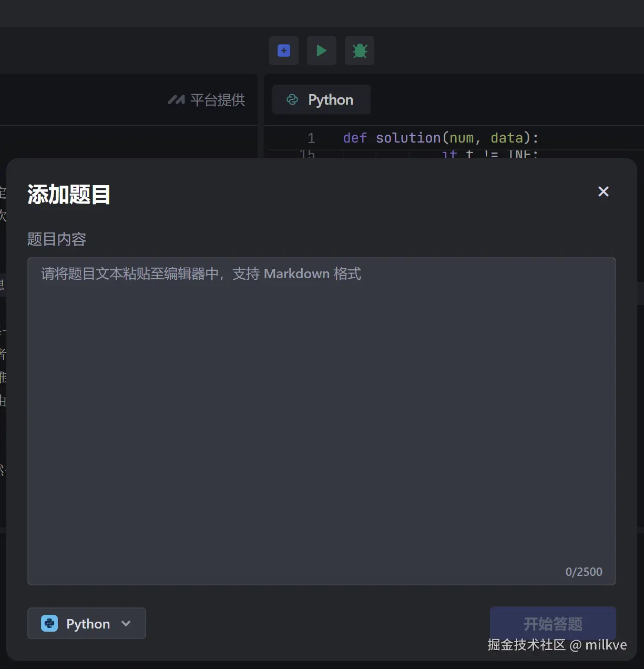Start debugging with the green bug icon
The width and height of the screenshot is (644, 669).
[x=360, y=50]
